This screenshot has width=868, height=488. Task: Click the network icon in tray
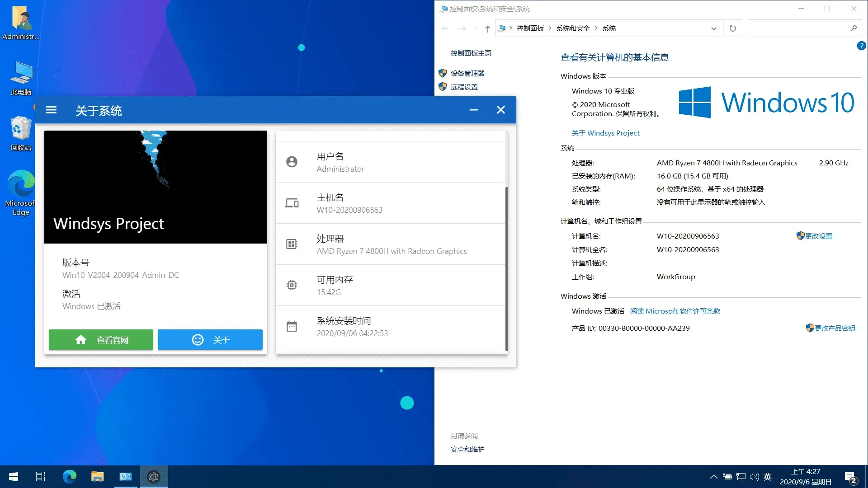pos(741,477)
